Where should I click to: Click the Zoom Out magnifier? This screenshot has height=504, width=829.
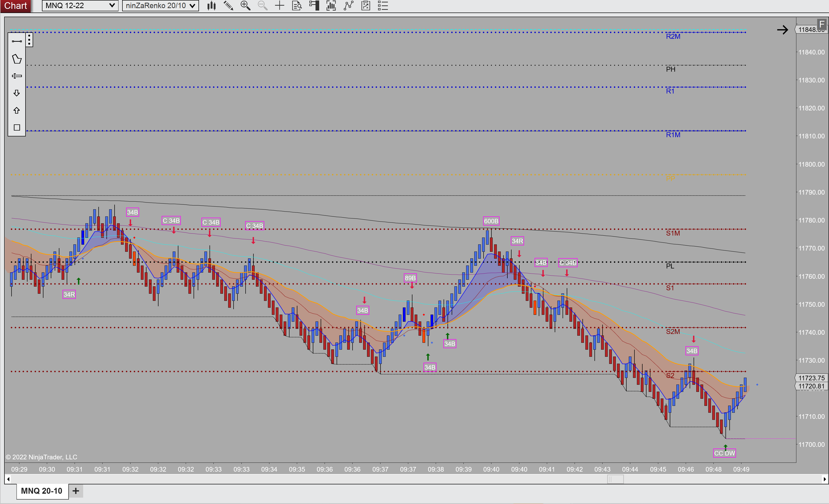pos(263,6)
